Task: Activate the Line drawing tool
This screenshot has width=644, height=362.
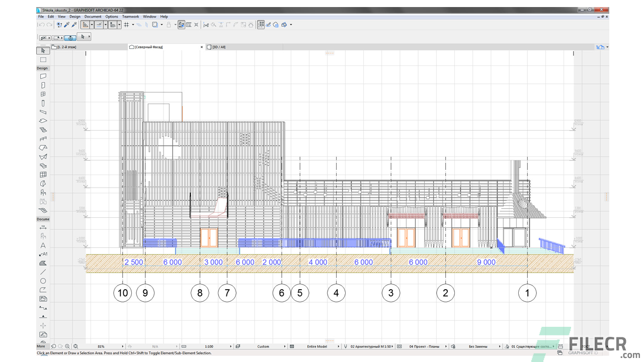Action: [x=43, y=272]
